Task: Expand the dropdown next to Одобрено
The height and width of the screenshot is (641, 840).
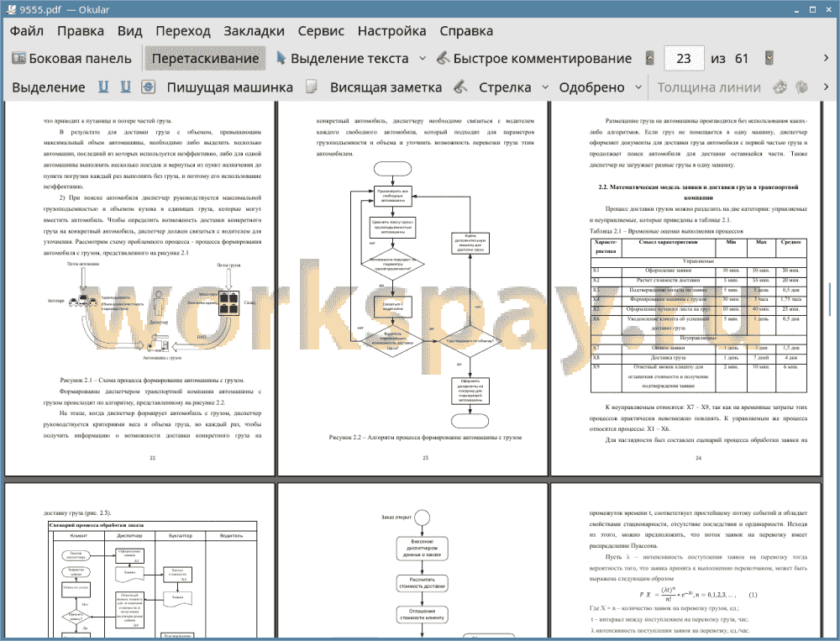Action: tap(638, 87)
